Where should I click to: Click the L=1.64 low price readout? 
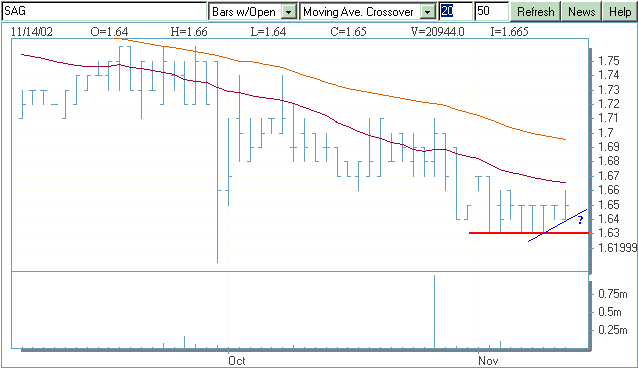(268, 32)
